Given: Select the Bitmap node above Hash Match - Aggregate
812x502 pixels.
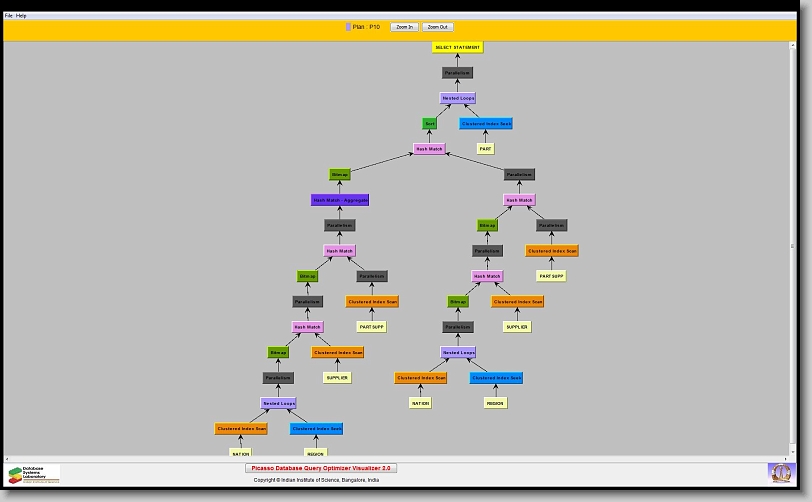Looking at the screenshot, I should pos(340,174).
